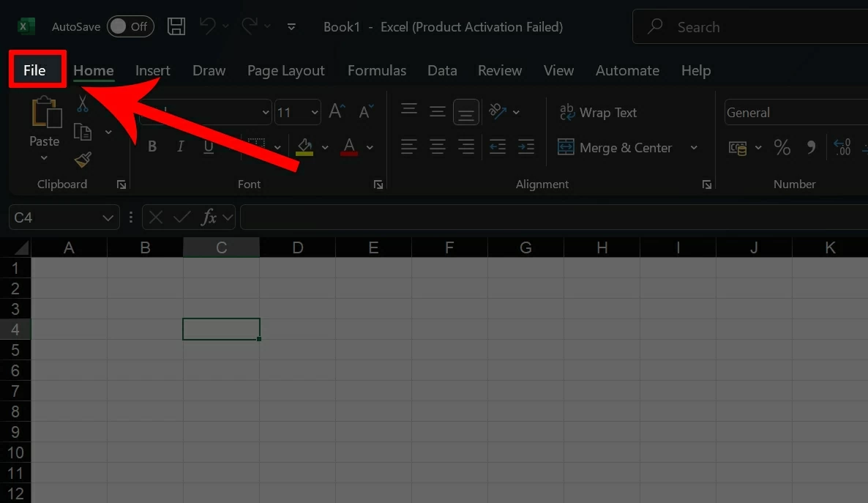Open the Fill Color dropdown arrow
The height and width of the screenshot is (503, 868).
(x=325, y=147)
